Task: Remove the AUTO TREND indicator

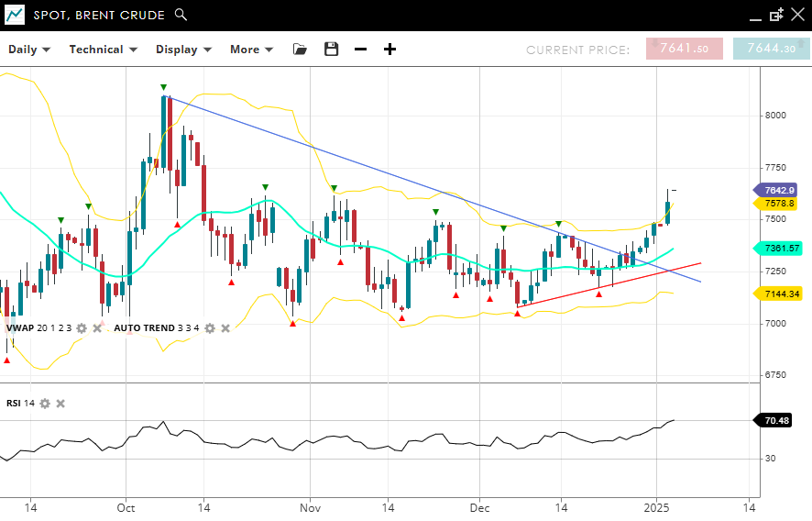Action: click(225, 328)
